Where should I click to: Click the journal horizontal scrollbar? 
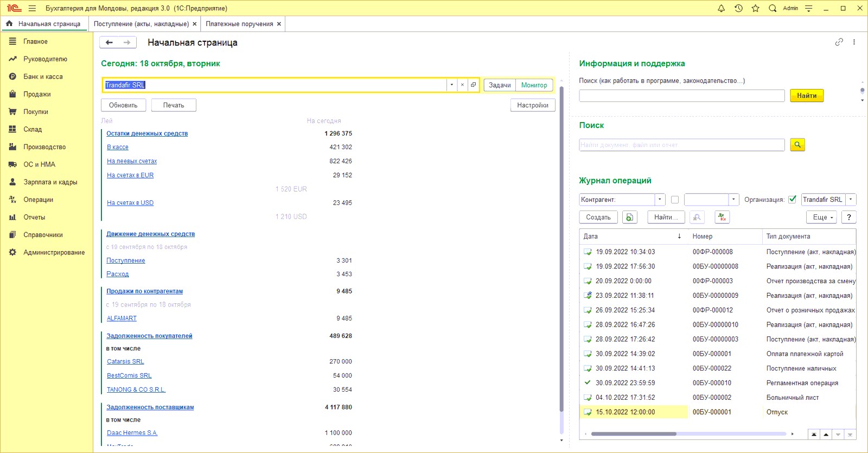click(x=634, y=434)
